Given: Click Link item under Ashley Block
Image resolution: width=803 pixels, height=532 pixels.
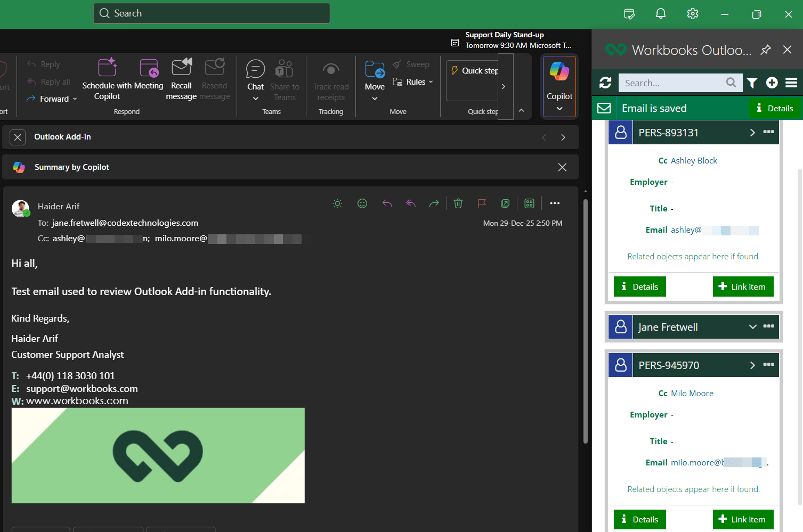Looking at the screenshot, I should (x=743, y=287).
